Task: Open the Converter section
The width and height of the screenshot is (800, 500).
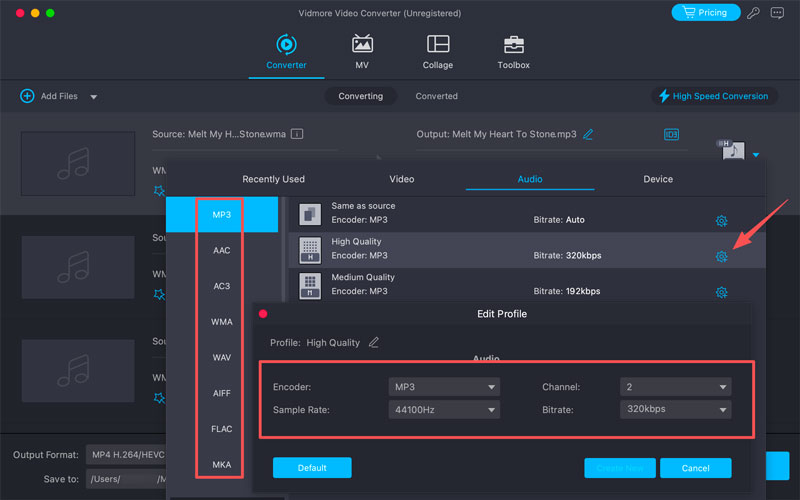Action: point(286,52)
